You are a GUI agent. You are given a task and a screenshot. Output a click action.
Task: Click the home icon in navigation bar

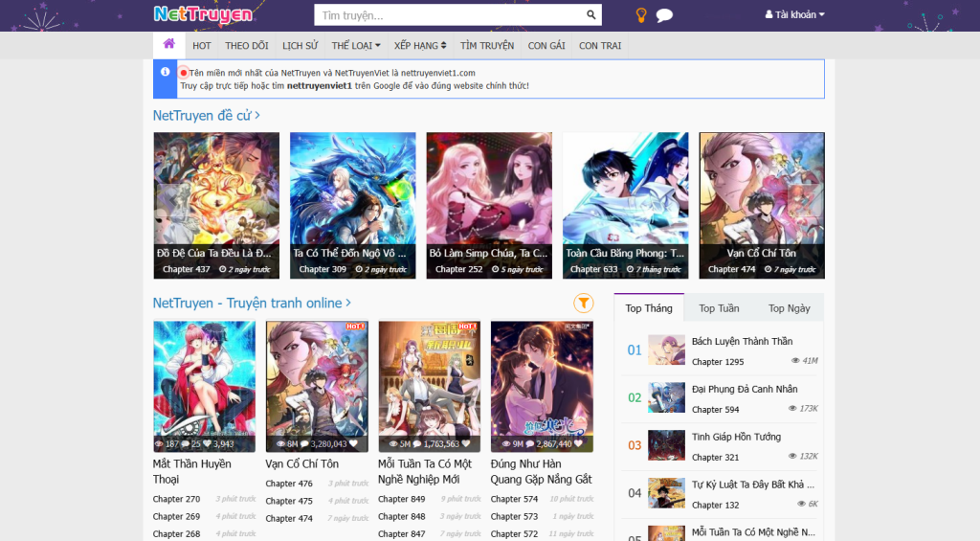tap(168, 44)
